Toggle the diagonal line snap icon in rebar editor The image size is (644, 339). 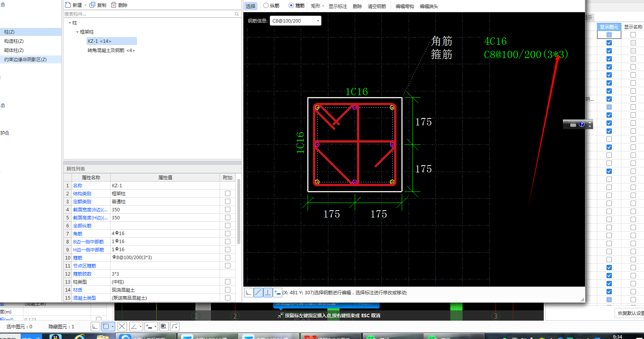click(258, 293)
